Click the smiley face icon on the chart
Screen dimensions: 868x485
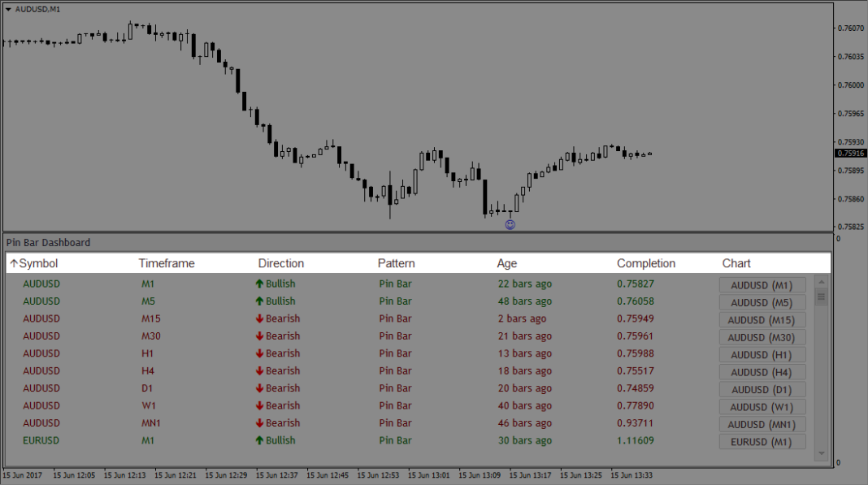pos(510,224)
